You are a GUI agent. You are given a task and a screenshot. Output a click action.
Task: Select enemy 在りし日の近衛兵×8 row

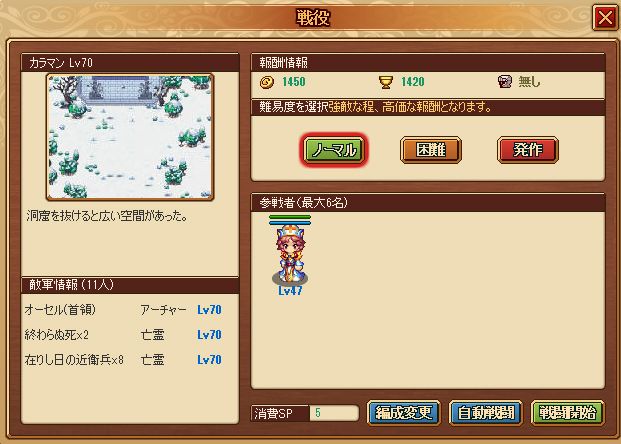coord(123,360)
